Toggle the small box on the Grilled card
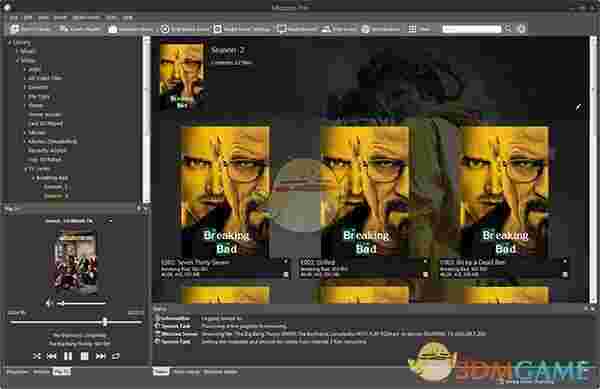The width and height of the screenshot is (600, 389). (425, 275)
